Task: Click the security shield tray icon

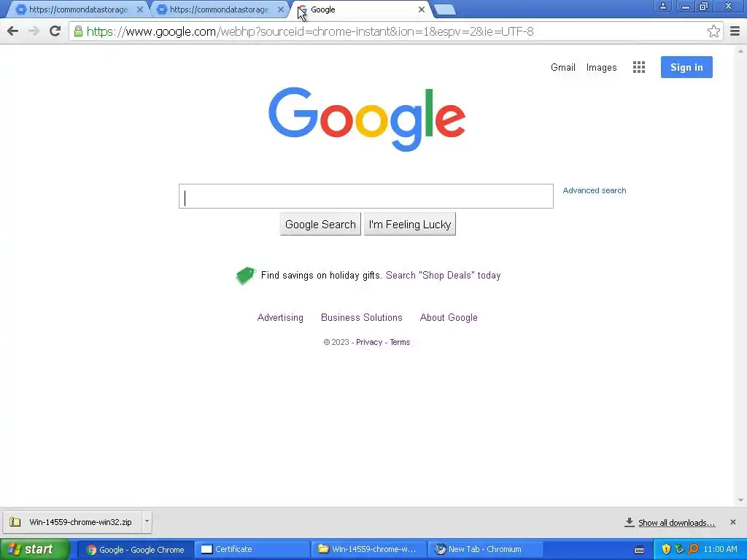Action: coord(666,550)
